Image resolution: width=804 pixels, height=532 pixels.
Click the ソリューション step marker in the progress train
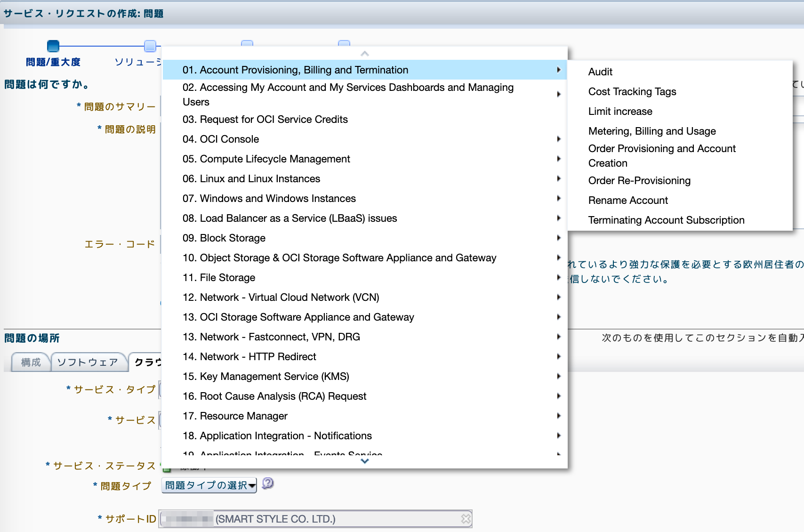[150, 46]
